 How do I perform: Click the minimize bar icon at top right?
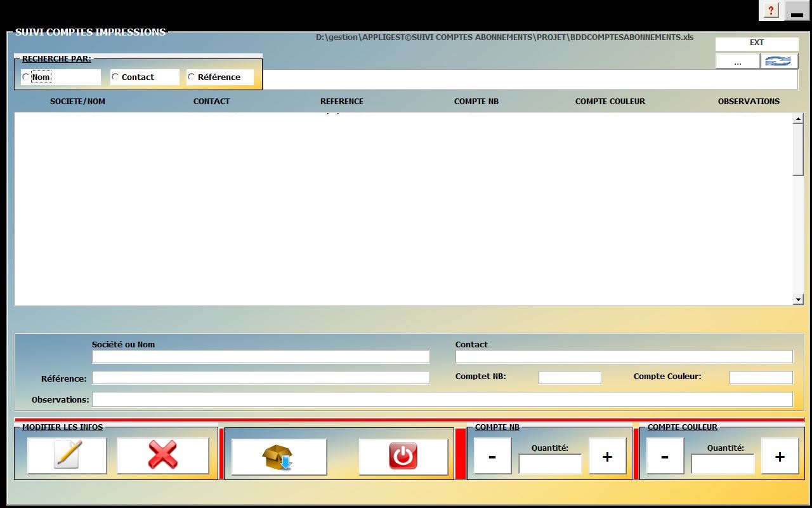(797, 11)
